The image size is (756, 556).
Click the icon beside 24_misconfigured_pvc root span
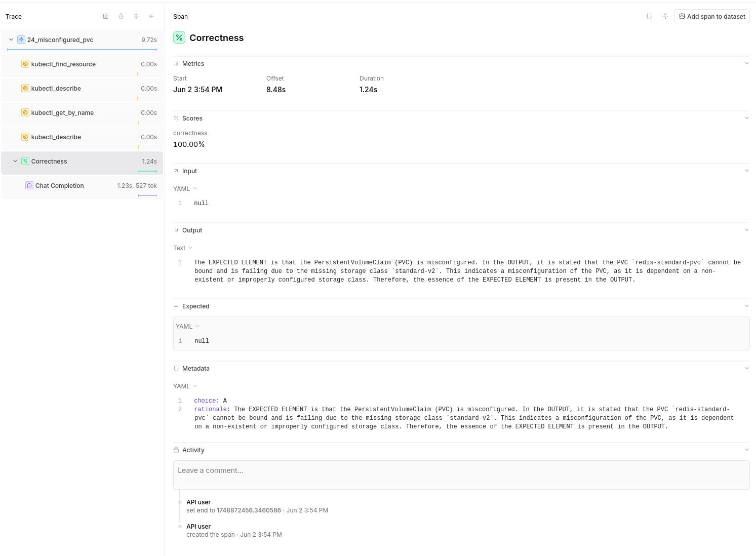coord(21,39)
